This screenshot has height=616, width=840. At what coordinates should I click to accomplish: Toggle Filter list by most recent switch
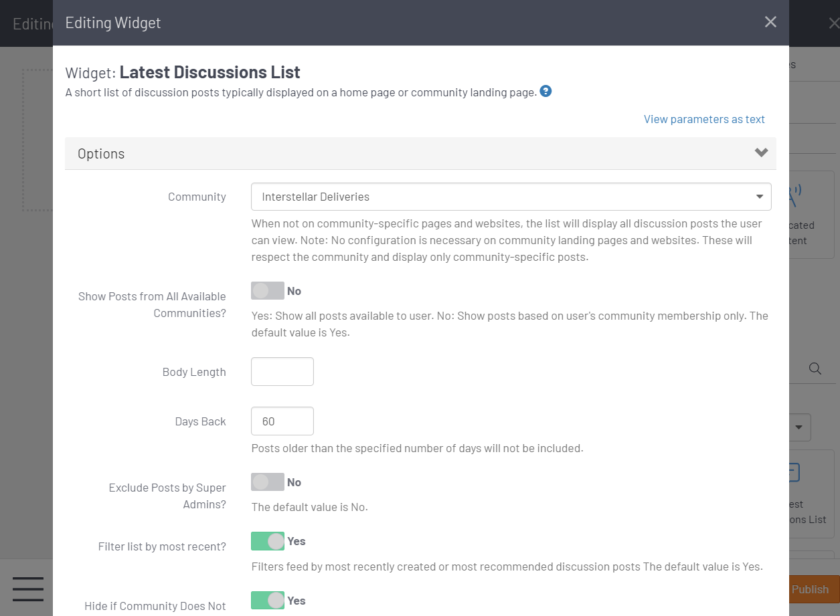pyautogui.click(x=268, y=541)
